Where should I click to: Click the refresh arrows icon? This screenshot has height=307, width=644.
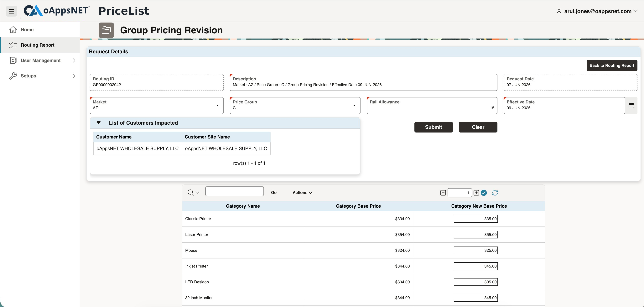tap(495, 193)
